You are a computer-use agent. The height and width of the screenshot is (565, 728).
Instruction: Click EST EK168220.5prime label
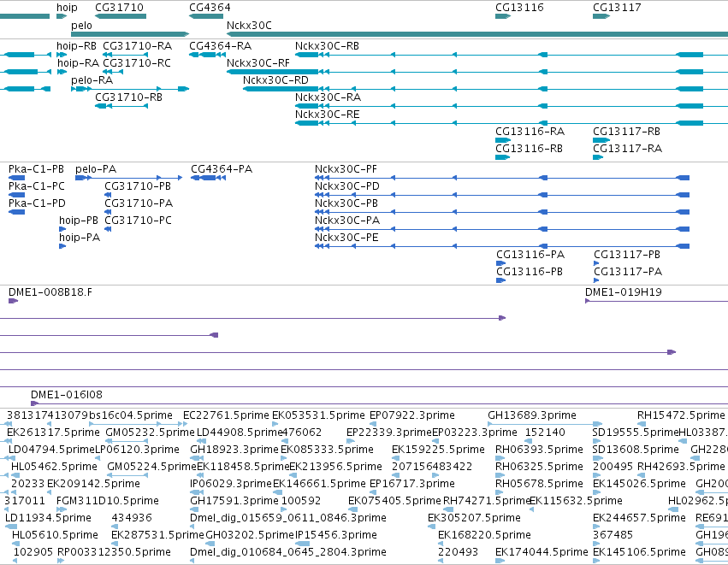(484, 536)
